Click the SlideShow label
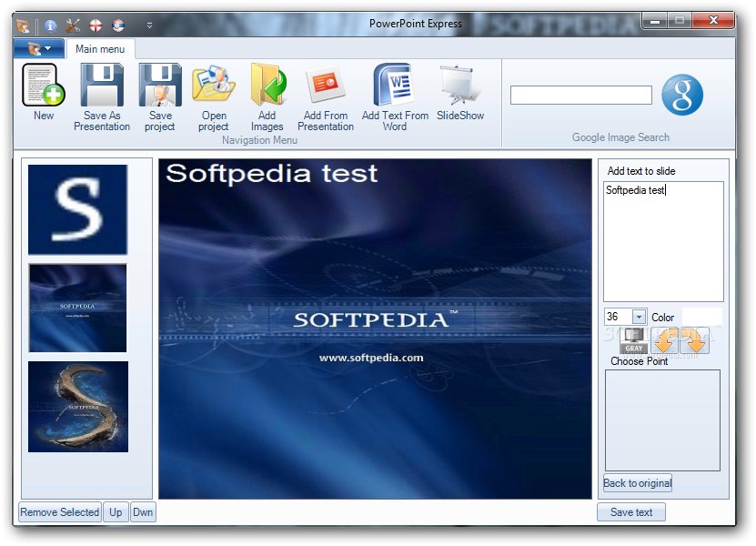This screenshot has height=546, width=756. [x=460, y=116]
